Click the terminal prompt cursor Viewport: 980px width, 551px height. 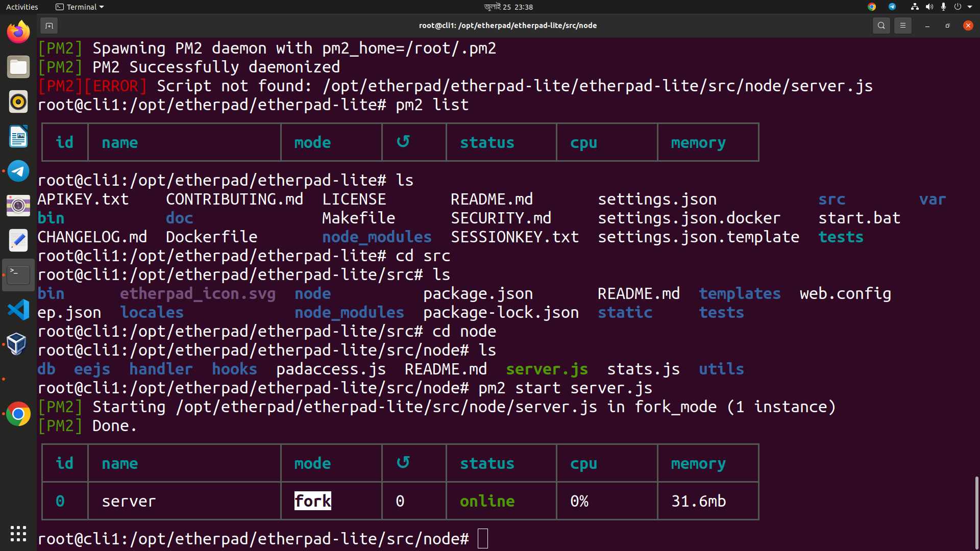(x=483, y=539)
